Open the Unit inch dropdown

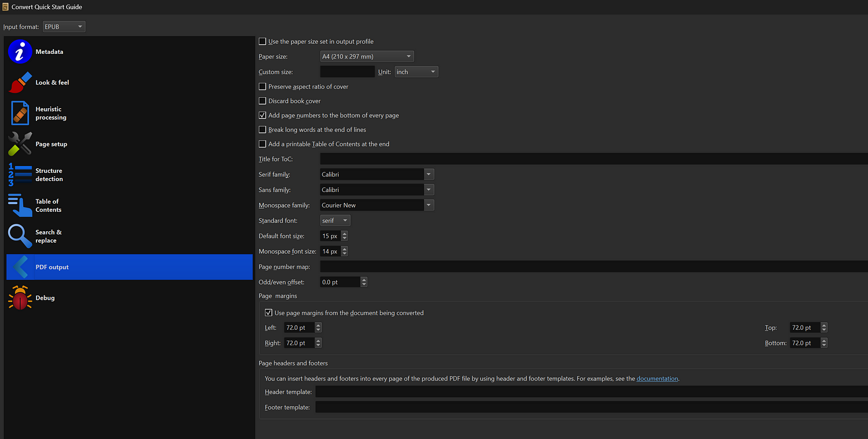(x=416, y=72)
